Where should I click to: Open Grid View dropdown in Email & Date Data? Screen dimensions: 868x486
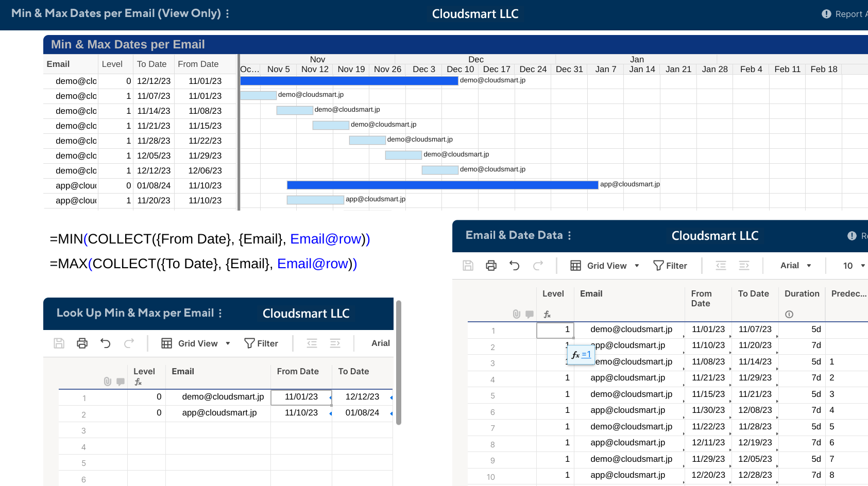pos(605,266)
